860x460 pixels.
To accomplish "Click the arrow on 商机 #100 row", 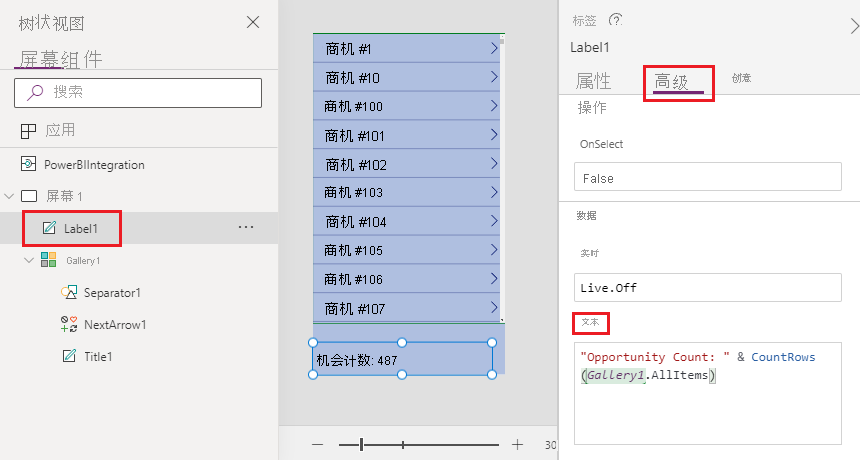I will point(494,106).
